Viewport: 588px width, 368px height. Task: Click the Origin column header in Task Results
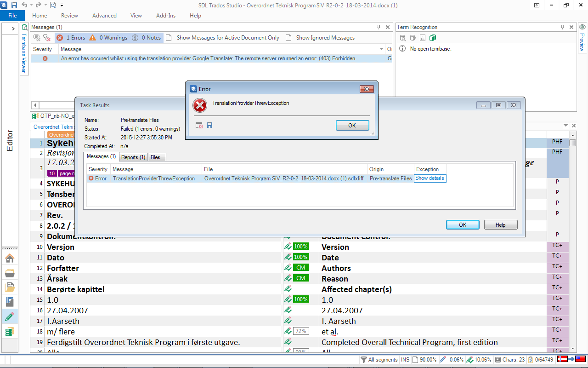tap(390, 169)
